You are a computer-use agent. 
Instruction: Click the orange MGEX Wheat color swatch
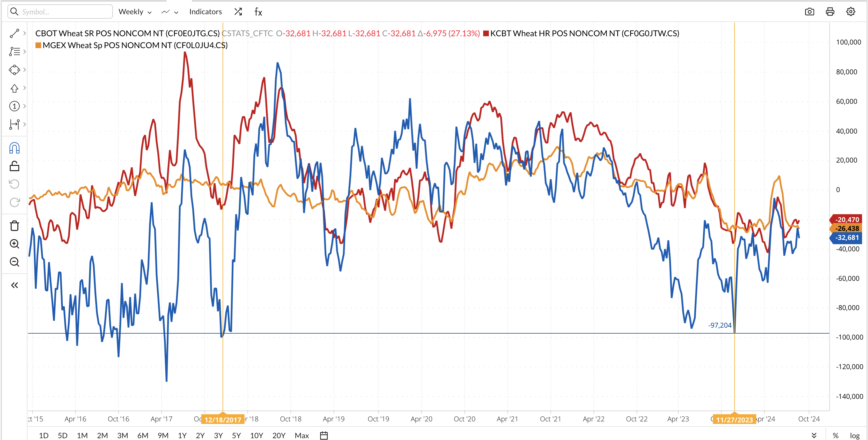pos(38,45)
